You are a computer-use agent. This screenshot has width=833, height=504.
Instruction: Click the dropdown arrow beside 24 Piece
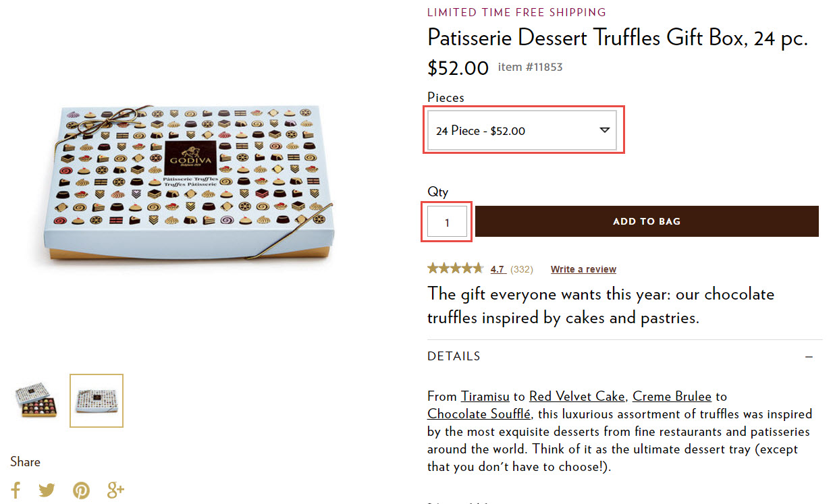[x=605, y=130]
